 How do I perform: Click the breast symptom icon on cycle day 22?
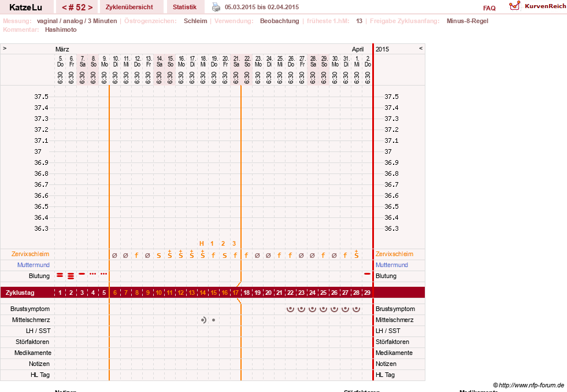290,309
